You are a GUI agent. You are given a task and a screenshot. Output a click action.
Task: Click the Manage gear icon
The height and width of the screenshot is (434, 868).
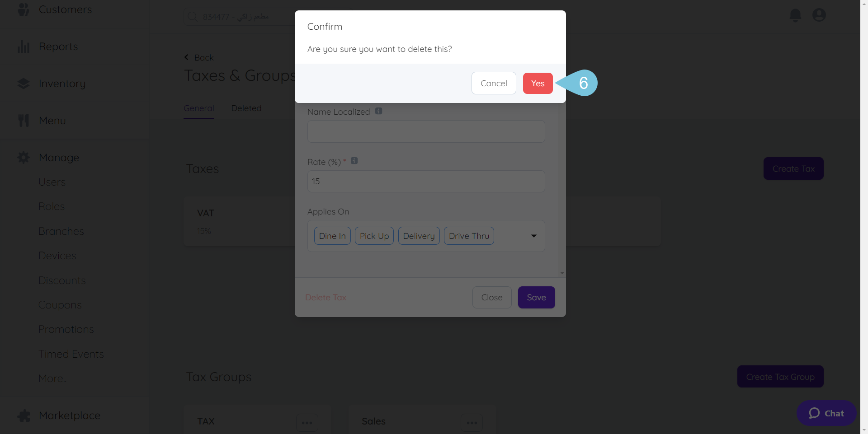[x=24, y=158]
